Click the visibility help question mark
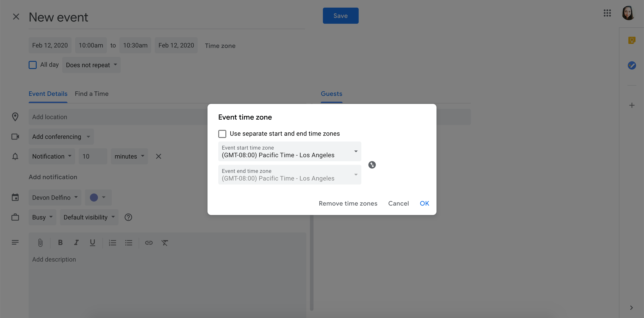644x318 pixels. (x=128, y=217)
